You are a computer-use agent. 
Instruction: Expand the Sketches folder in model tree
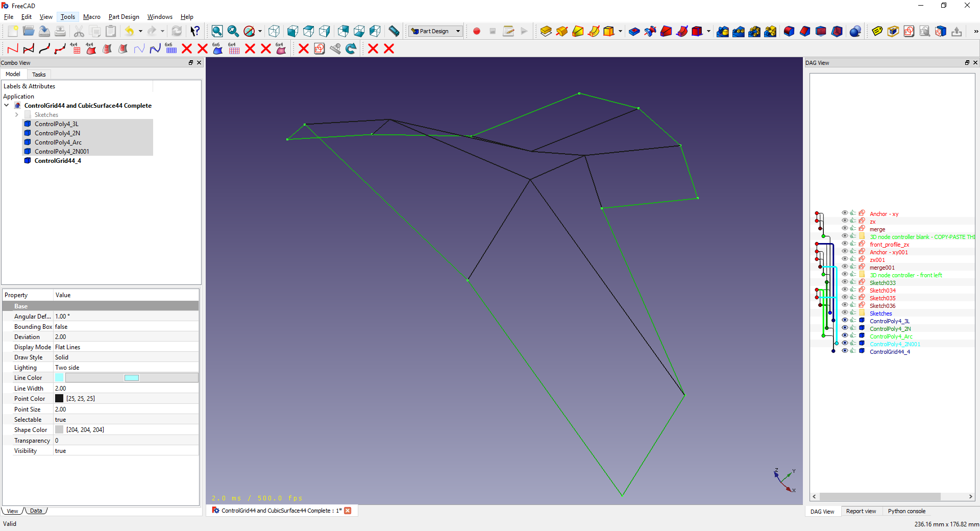17,115
